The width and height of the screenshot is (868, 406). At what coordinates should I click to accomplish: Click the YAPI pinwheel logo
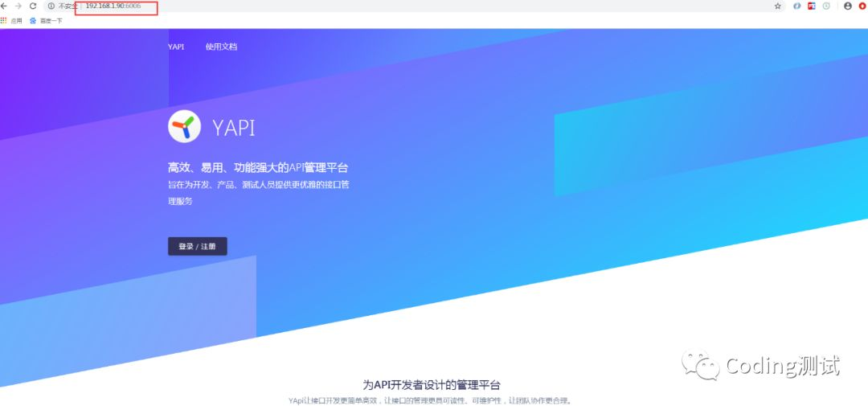(184, 127)
